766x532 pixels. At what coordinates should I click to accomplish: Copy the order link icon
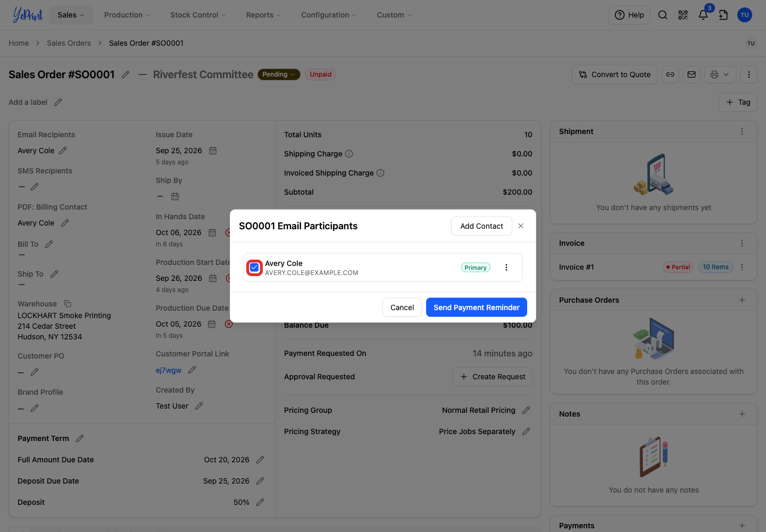pos(670,74)
